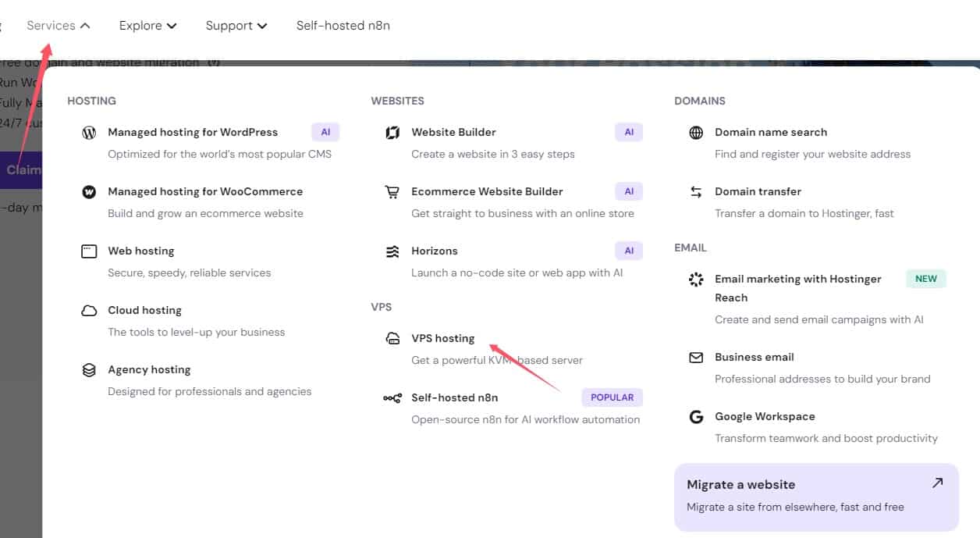Click the Cloud hosting cloud icon
Screen dimensions: 980x538
click(x=89, y=311)
